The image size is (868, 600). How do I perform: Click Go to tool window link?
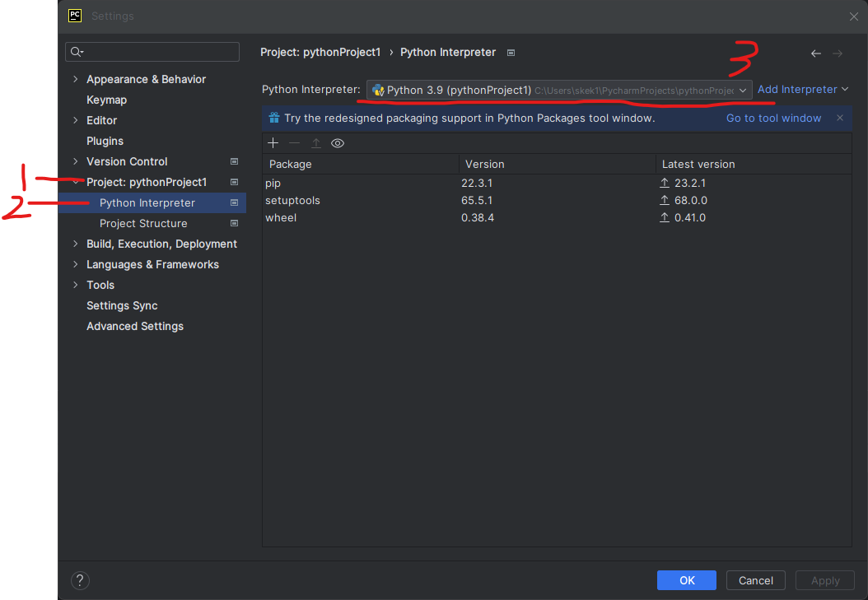[x=773, y=119]
